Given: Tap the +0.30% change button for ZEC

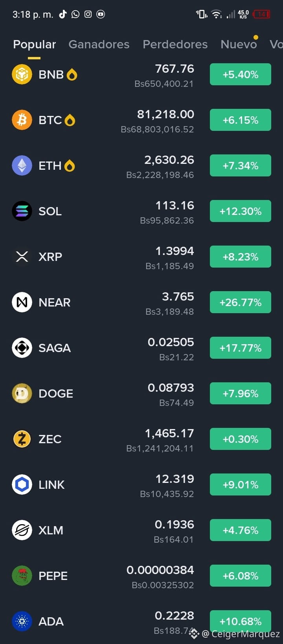Looking at the screenshot, I should [241, 439].
